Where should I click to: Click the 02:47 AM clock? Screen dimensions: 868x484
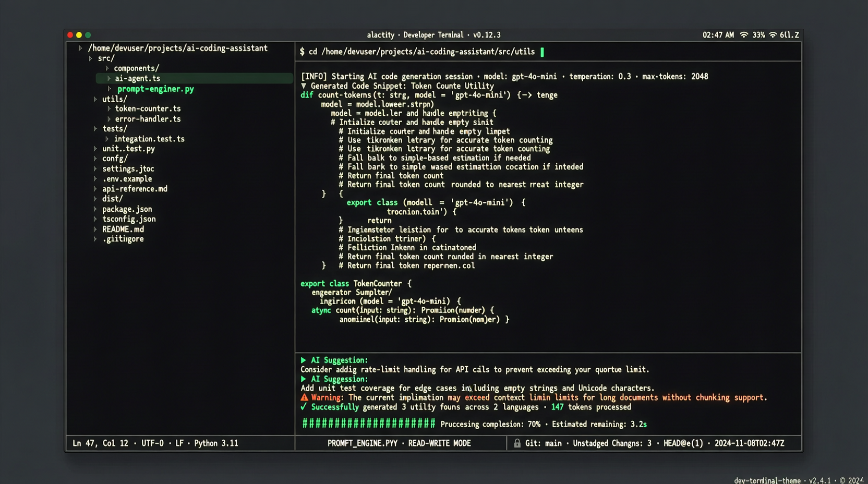pyautogui.click(x=718, y=35)
